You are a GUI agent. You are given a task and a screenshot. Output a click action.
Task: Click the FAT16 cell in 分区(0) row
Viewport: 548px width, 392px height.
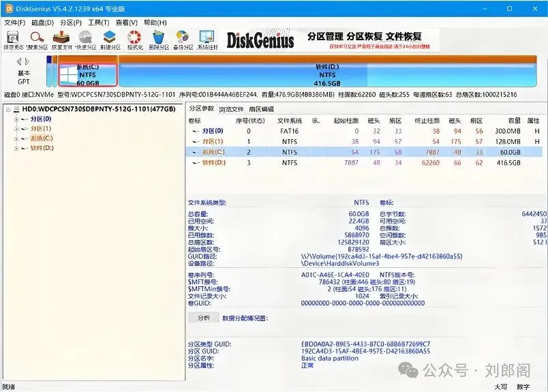tap(290, 131)
